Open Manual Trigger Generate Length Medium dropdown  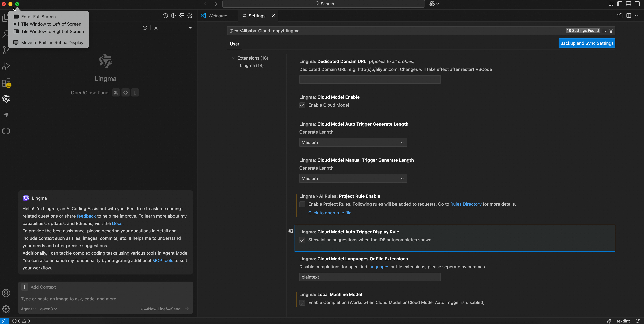click(353, 178)
